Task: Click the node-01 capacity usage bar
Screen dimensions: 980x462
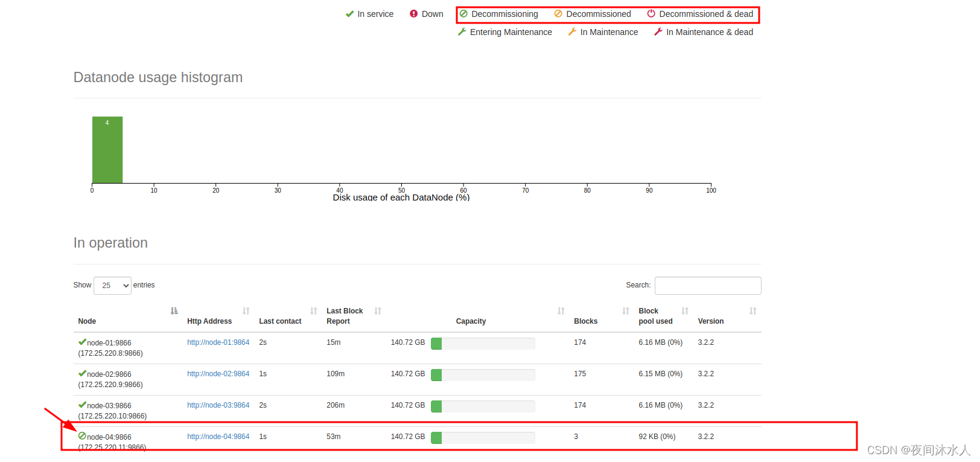Action: [x=483, y=344]
